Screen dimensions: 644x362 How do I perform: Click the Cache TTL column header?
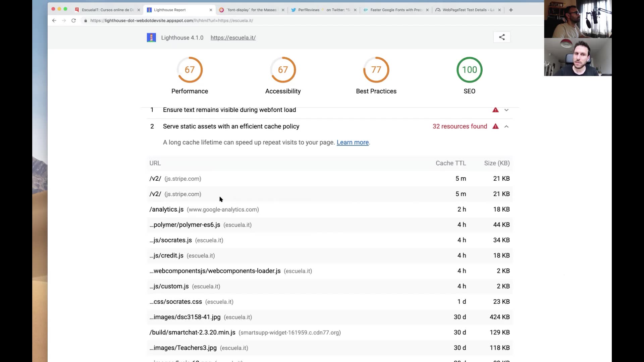pyautogui.click(x=451, y=163)
